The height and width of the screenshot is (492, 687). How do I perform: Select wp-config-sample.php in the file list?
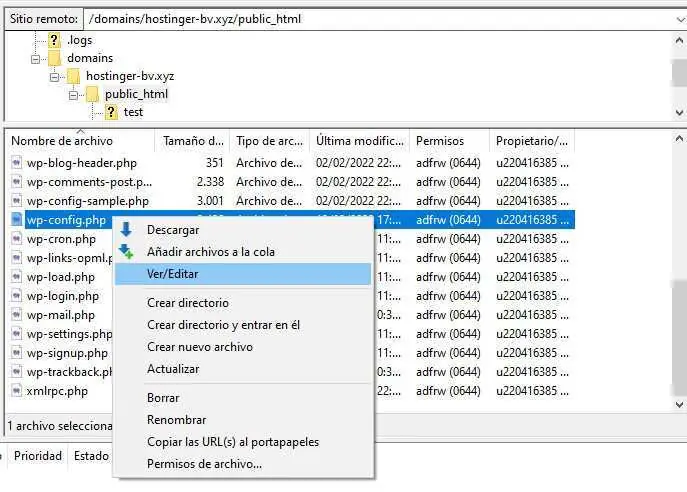click(87, 201)
